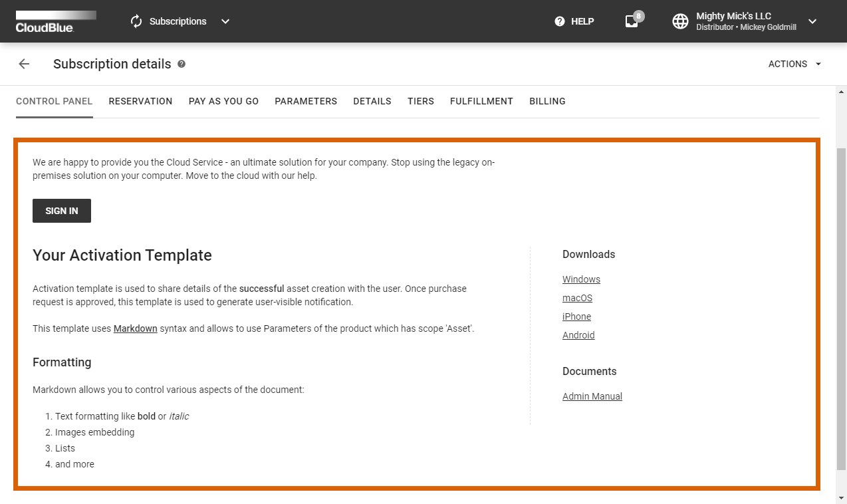The width and height of the screenshot is (847, 504).
Task: Switch to the BILLING tab
Action: (x=547, y=101)
